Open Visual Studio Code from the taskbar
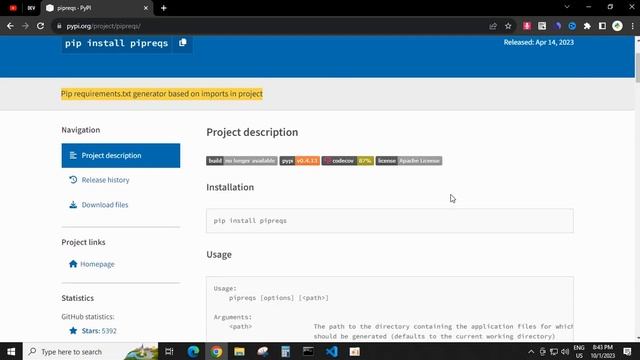Viewport: 640px width, 360px height. click(332, 351)
